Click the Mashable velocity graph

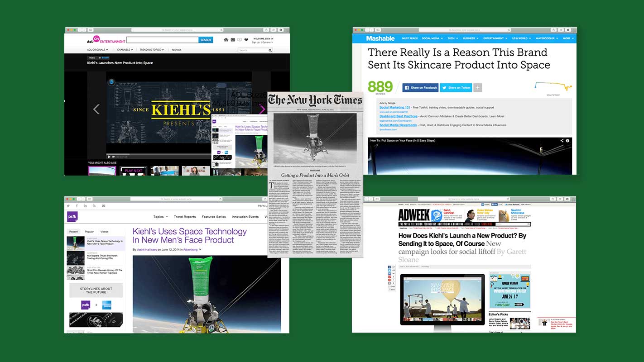pyautogui.click(x=553, y=86)
